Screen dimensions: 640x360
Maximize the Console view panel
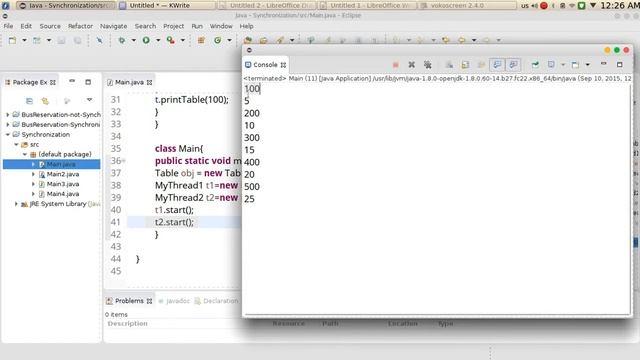620,65
